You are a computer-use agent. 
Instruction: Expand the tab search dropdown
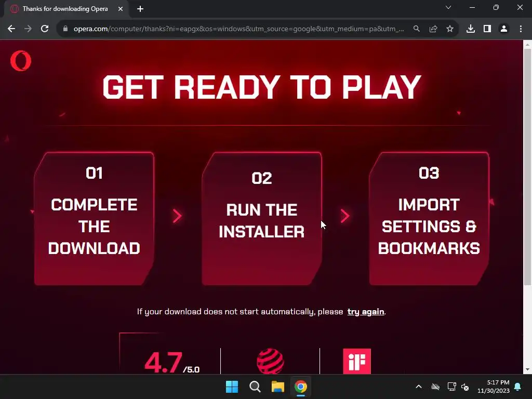(x=448, y=7)
